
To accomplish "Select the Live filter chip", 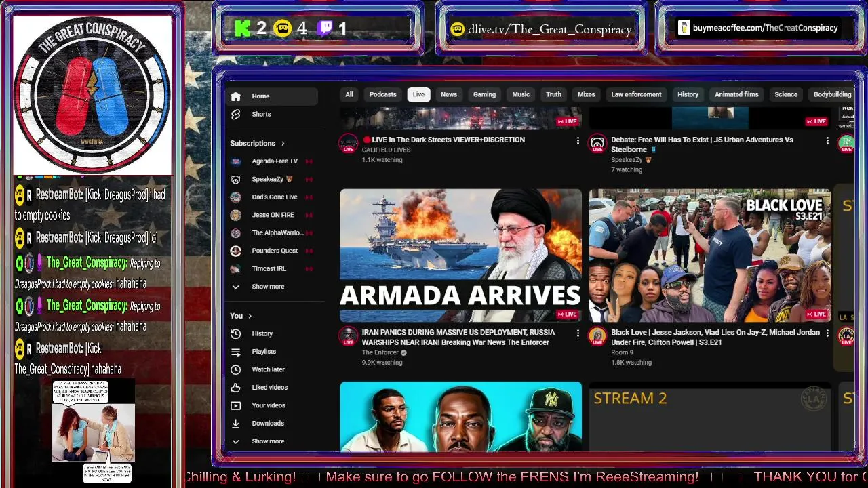I will click(x=418, y=94).
